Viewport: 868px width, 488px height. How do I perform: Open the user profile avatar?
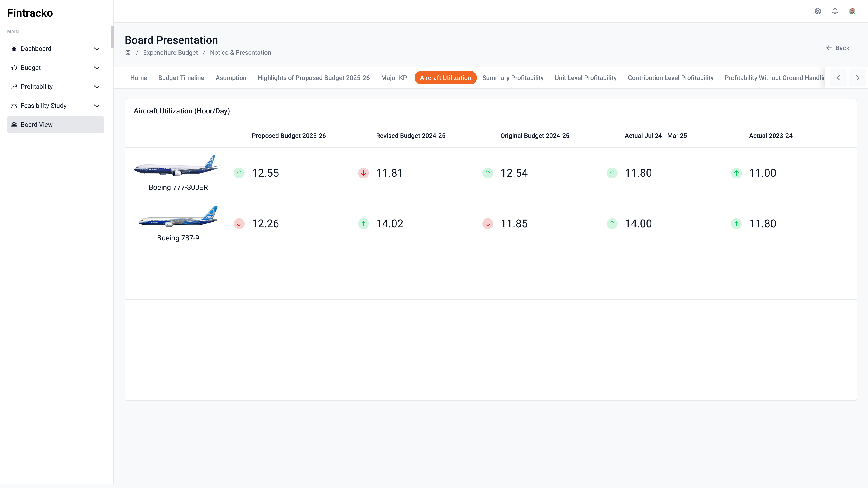pos(852,12)
